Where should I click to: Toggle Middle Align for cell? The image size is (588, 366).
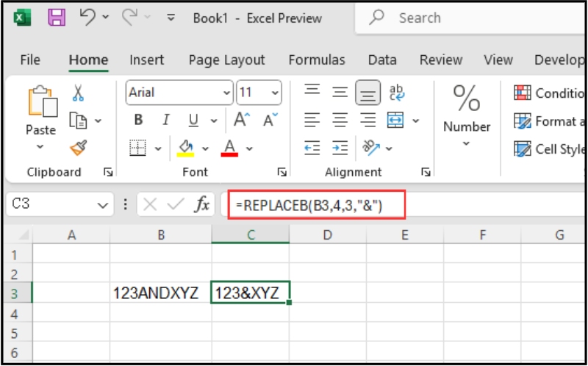click(340, 93)
